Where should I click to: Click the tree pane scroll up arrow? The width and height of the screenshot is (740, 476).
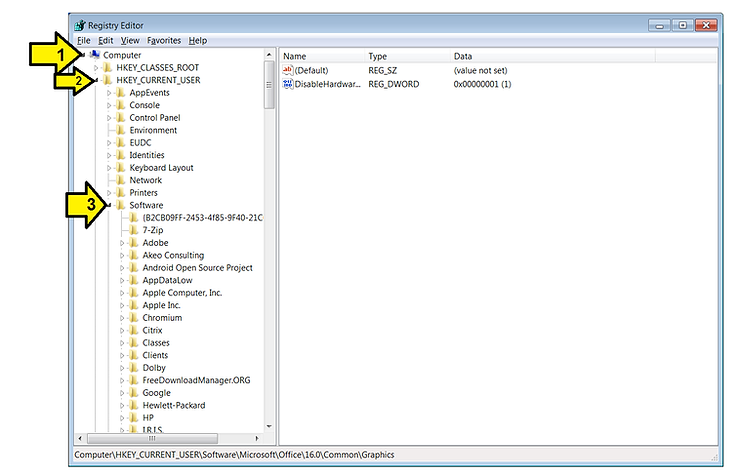tap(269, 55)
